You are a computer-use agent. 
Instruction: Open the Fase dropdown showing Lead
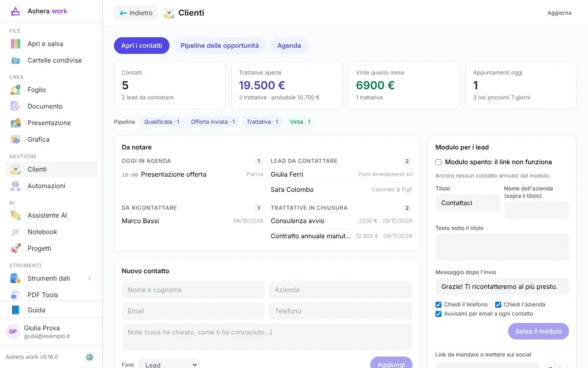(168, 364)
